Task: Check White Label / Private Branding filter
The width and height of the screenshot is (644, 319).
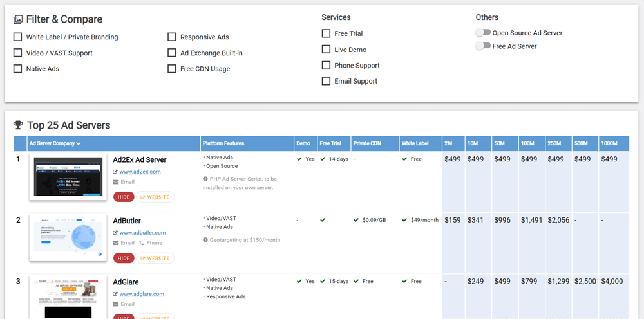Action: click(x=17, y=37)
